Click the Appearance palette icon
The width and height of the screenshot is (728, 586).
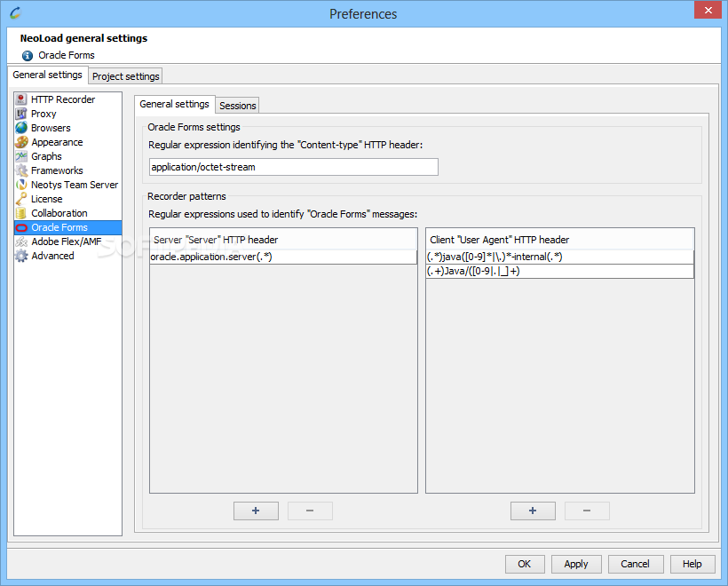pyautogui.click(x=21, y=142)
